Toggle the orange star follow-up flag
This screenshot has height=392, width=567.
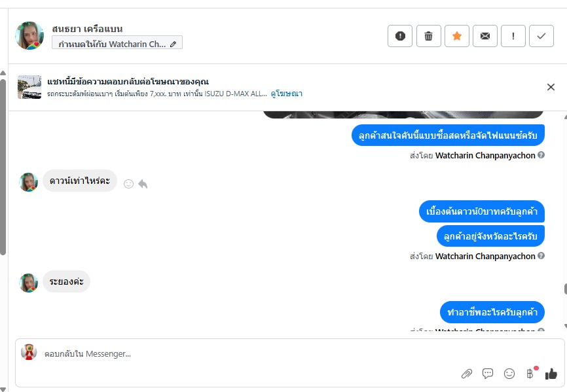pyautogui.click(x=457, y=36)
